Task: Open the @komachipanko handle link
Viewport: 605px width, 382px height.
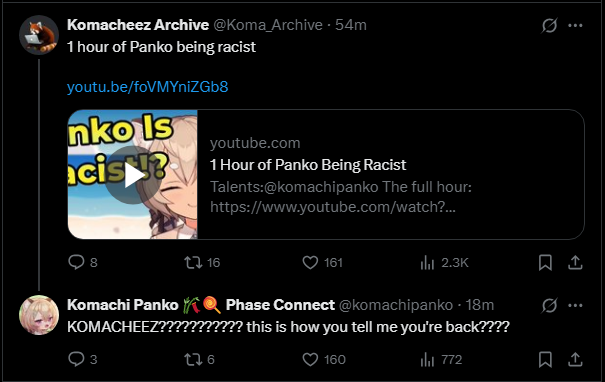Action: 395,305
